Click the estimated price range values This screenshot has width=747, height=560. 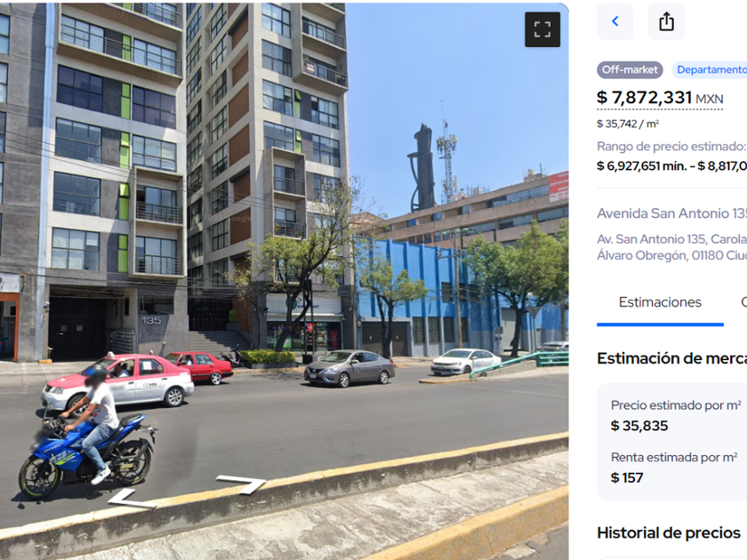pos(671,165)
